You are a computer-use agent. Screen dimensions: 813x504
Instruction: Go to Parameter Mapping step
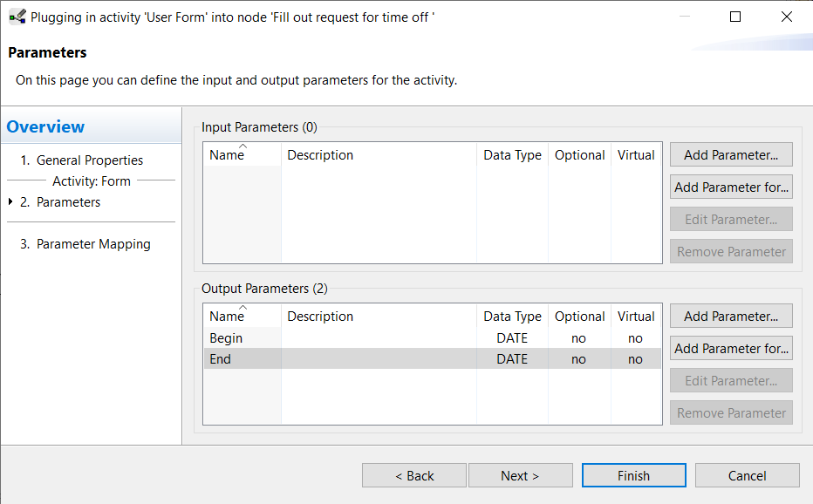coord(85,243)
